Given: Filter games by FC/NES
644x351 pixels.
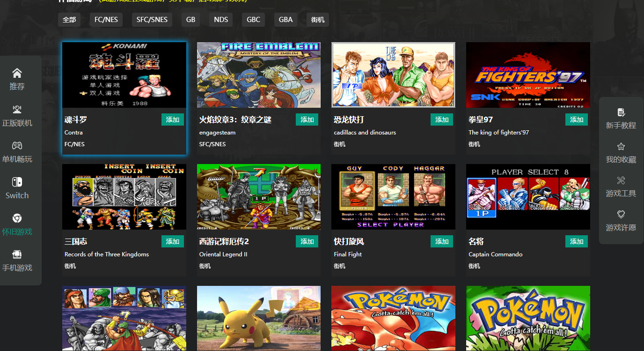Looking at the screenshot, I should pyautogui.click(x=106, y=20).
